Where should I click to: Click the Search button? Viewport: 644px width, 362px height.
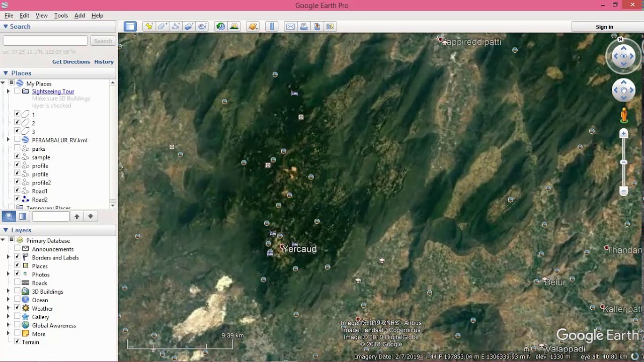click(x=103, y=41)
